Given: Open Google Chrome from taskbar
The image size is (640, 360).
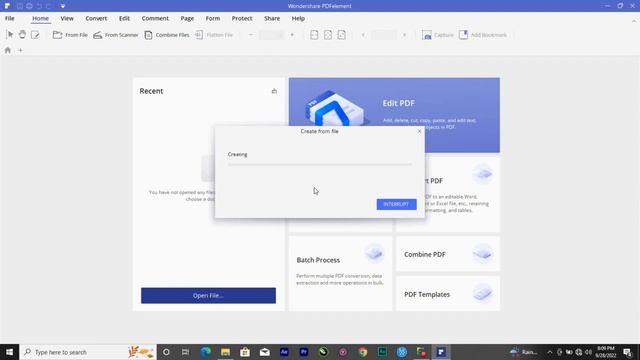Looking at the screenshot, I should (362, 352).
